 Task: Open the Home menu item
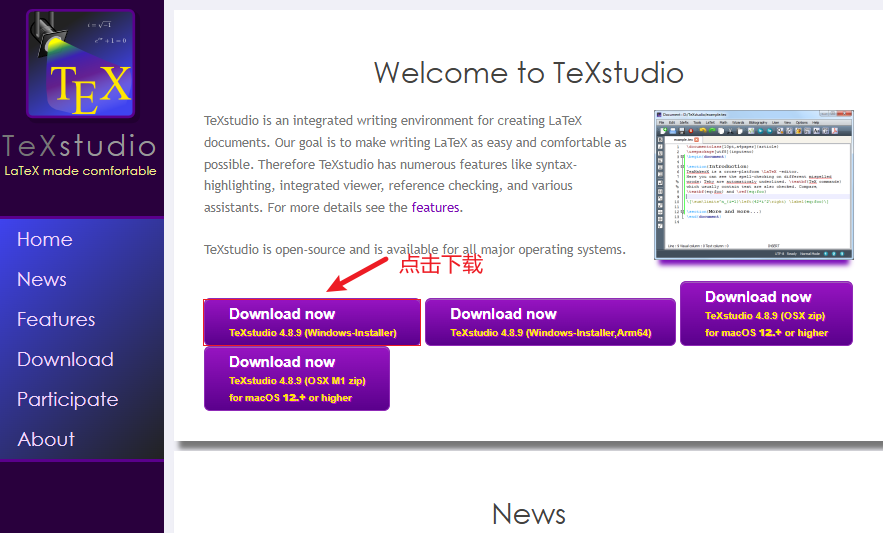[44, 239]
